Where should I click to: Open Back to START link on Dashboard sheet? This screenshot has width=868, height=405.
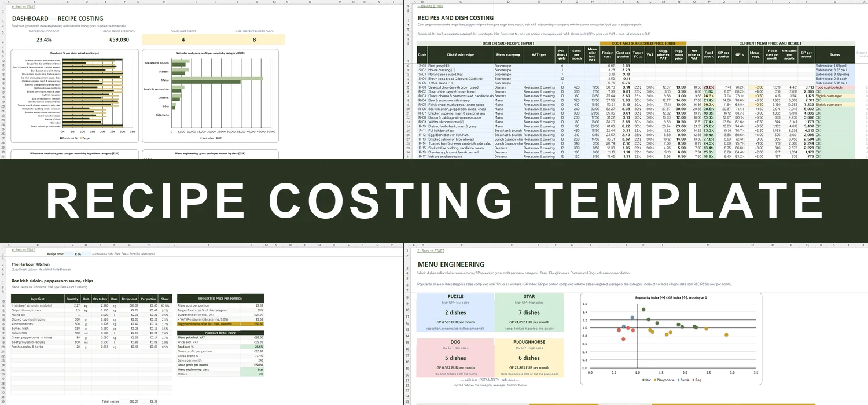(x=23, y=7)
